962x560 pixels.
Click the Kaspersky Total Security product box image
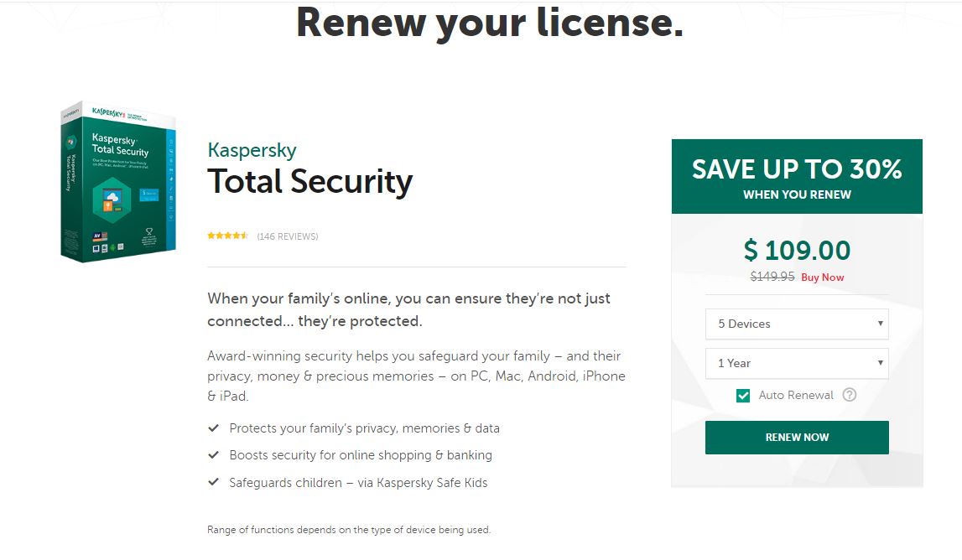click(118, 181)
